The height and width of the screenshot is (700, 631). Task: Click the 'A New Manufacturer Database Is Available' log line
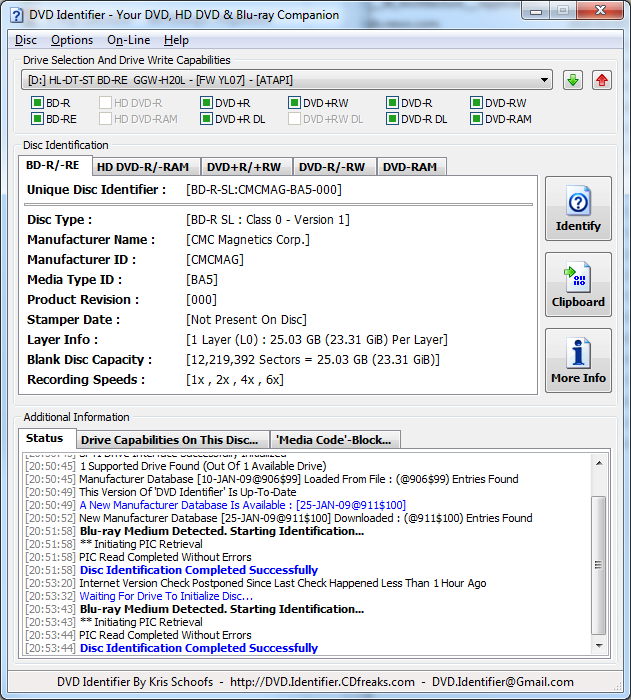(242, 505)
